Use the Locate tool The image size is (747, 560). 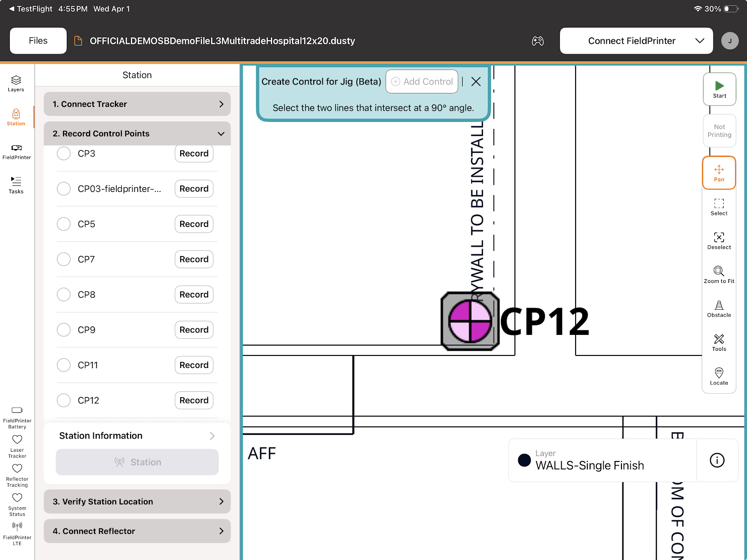click(719, 376)
